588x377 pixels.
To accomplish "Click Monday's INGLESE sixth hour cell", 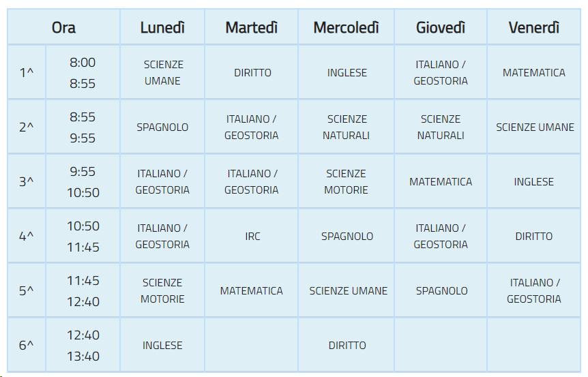I will click(x=162, y=345).
